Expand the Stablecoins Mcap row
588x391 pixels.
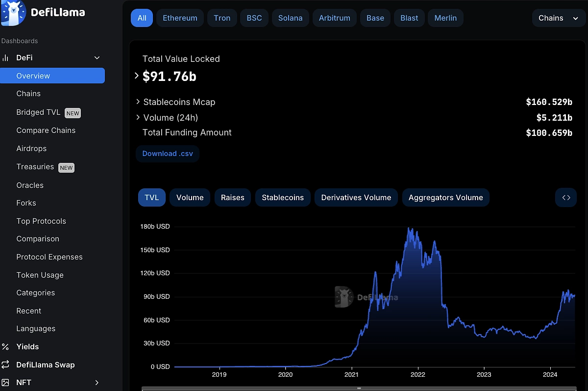[x=138, y=102]
